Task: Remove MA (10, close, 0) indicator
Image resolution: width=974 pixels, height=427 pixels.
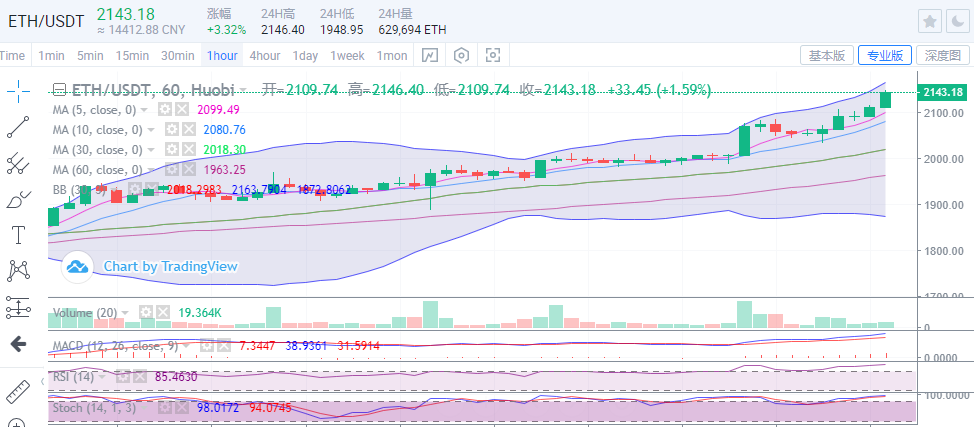Action: [x=188, y=130]
